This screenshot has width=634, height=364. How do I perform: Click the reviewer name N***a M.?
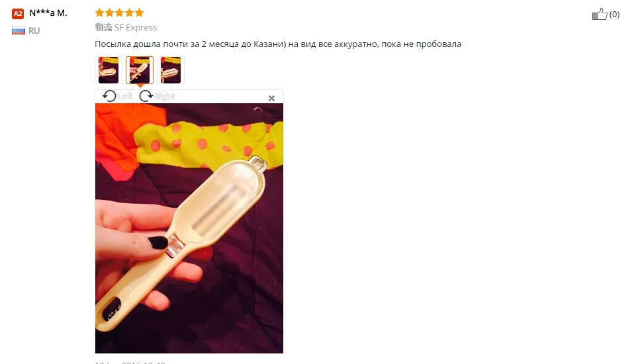click(x=48, y=13)
